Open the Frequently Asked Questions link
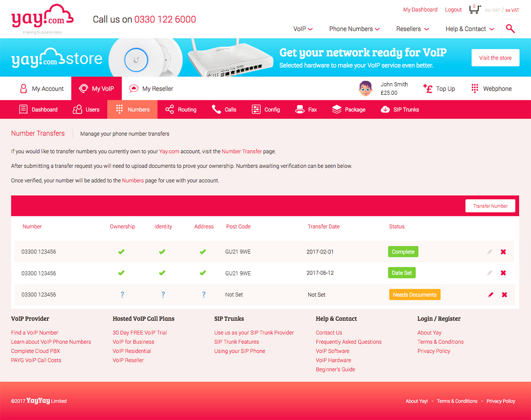 pos(349,342)
